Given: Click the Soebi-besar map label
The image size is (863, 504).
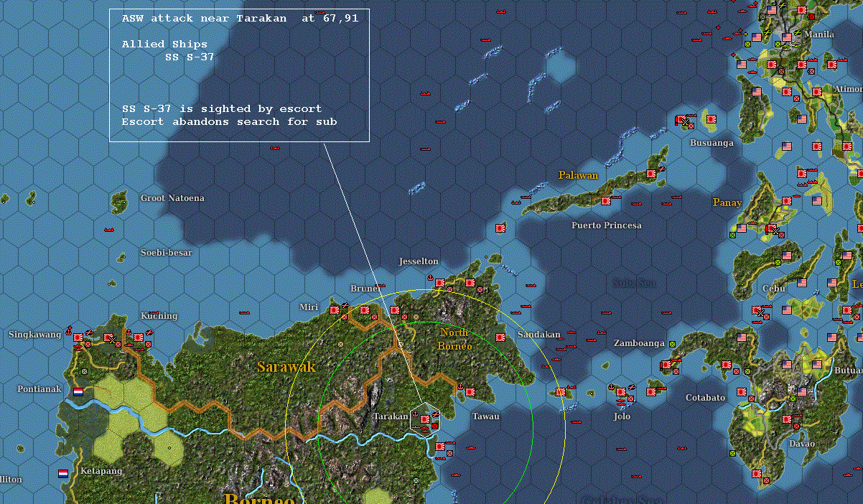Looking at the screenshot, I should click(x=167, y=253).
